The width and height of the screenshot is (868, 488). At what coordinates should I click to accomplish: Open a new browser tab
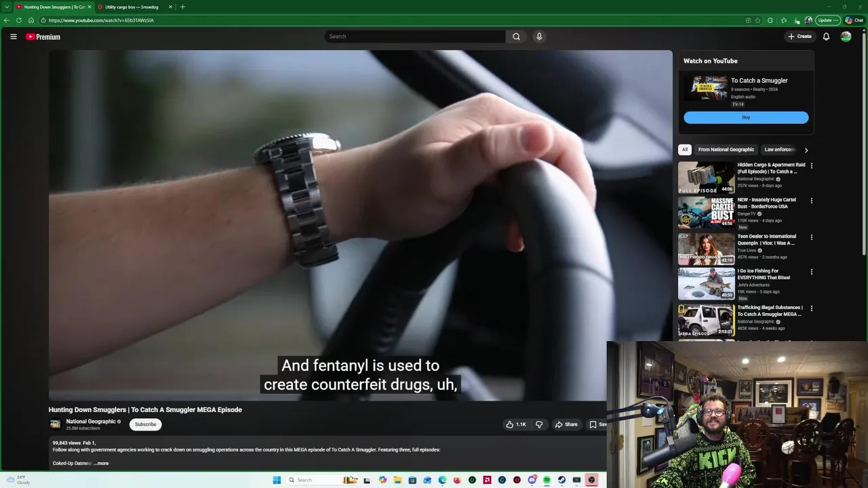coord(182,7)
